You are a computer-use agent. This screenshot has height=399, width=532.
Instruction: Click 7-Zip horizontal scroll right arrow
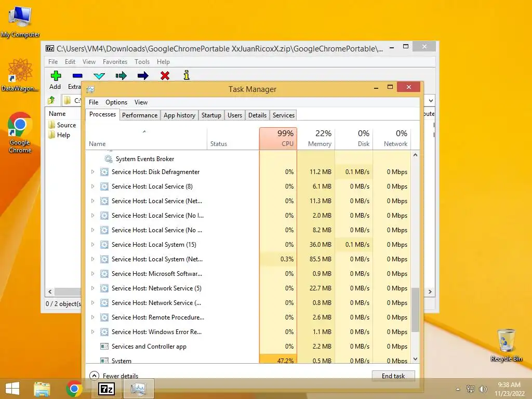coord(430,292)
